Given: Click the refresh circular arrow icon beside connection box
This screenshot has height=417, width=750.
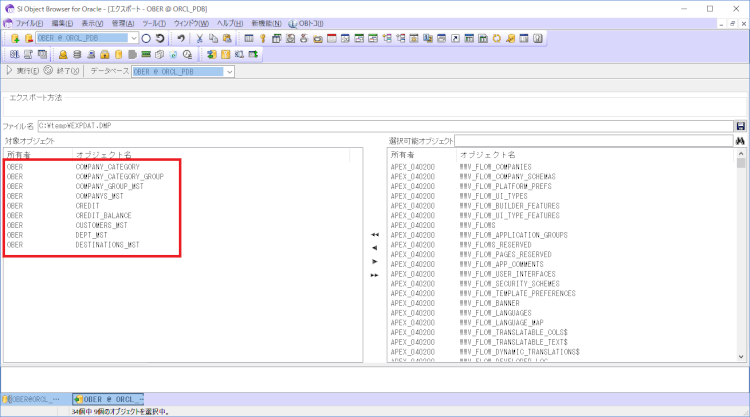Looking at the screenshot, I should (x=160, y=38).
